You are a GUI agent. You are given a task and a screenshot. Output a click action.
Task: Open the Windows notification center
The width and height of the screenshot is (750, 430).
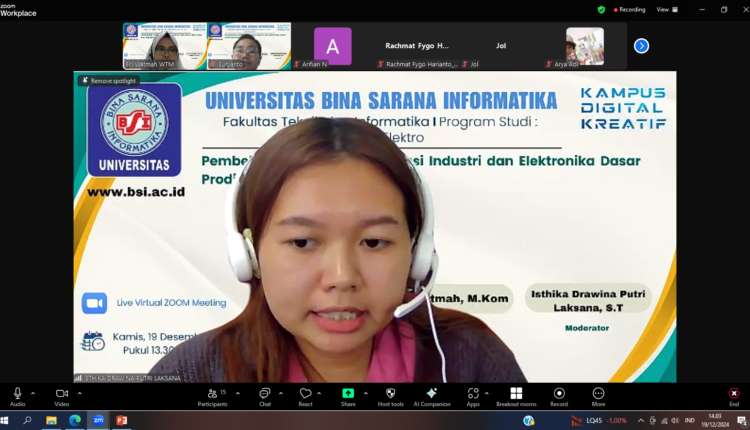click(x=742, y=420)
